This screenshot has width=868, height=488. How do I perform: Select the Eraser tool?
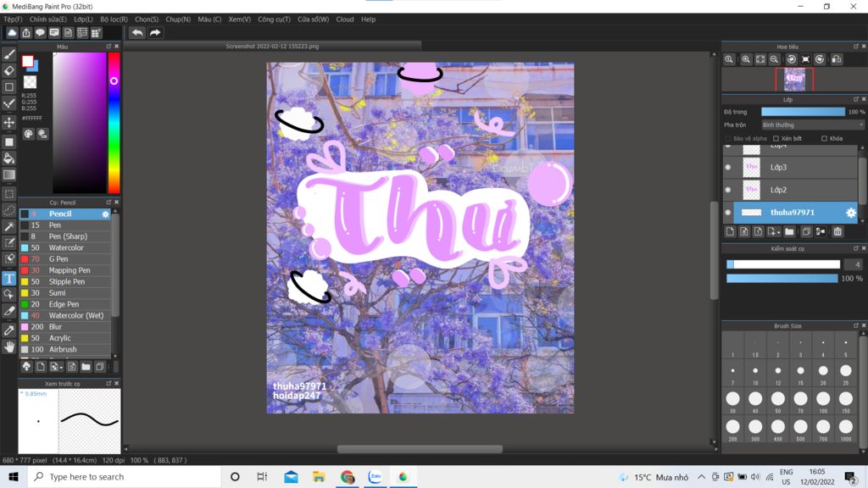[8, 70]
